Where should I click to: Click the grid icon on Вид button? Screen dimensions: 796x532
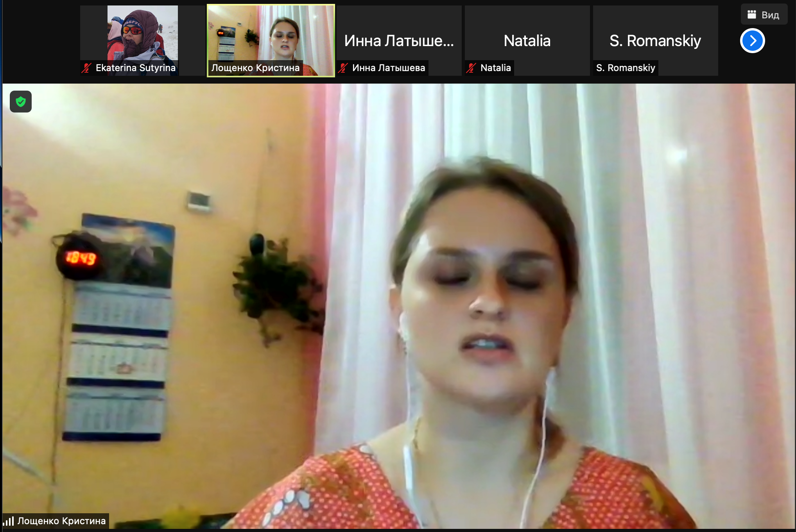click(751, 15)
